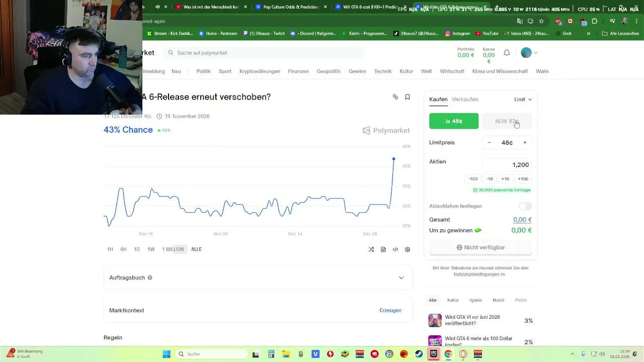Image resolution: width=644 pixels, height=362 pixels.
Task: Select the 1 MILLION chart range
Action: [173, 249]
